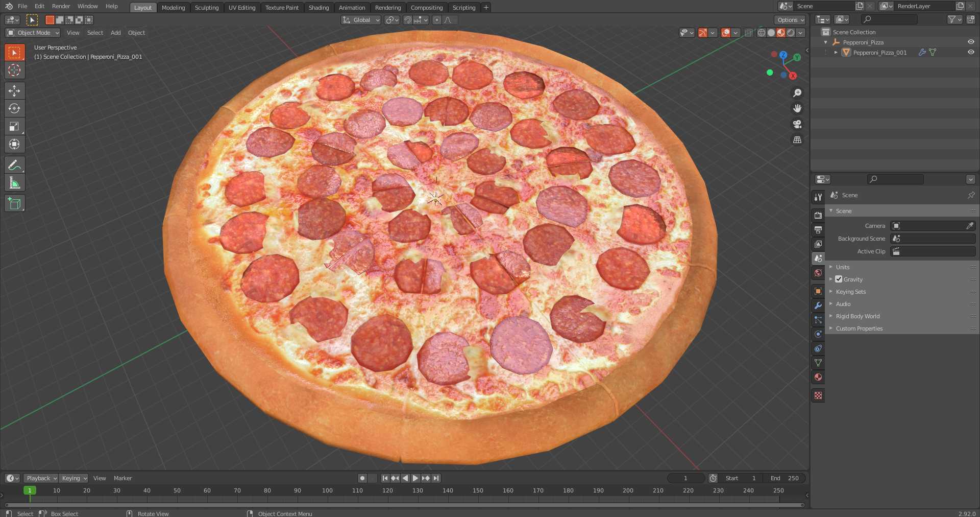Viewport: 980px width, 517px height.
Task: Open the Keying dropdown
Action: 73,478
